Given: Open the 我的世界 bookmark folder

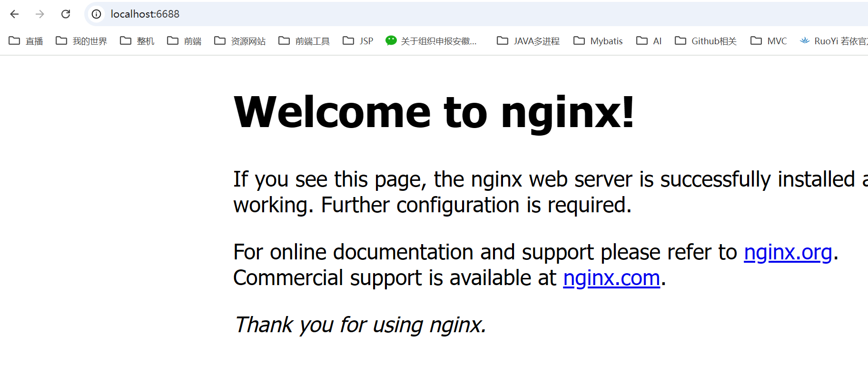Looking at the screenshot, I should click(x=81, y=41).
